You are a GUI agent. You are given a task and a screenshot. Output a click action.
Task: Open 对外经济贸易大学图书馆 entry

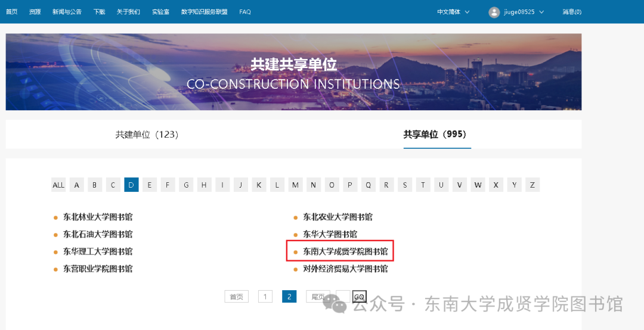coord(345,269)
